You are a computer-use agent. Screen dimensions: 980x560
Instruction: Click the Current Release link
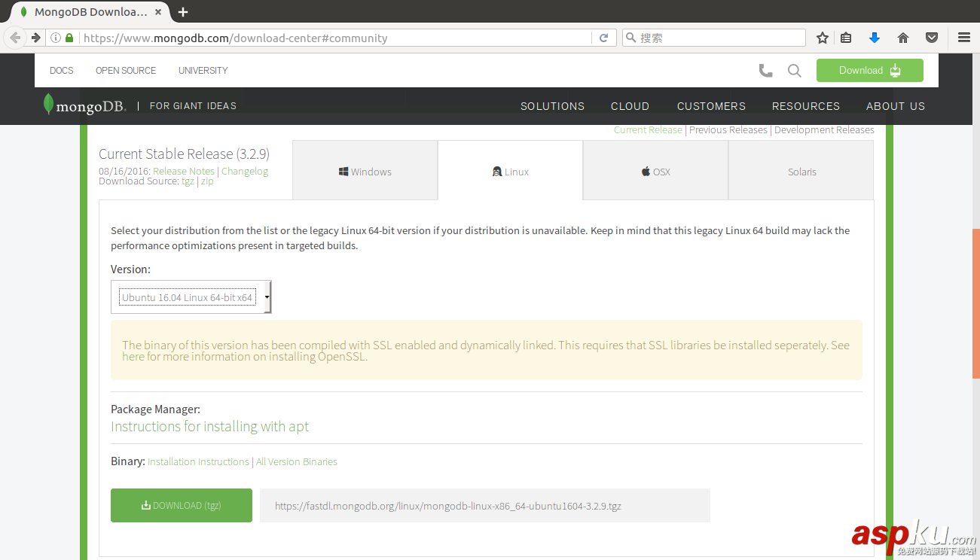tap(648, 129)
